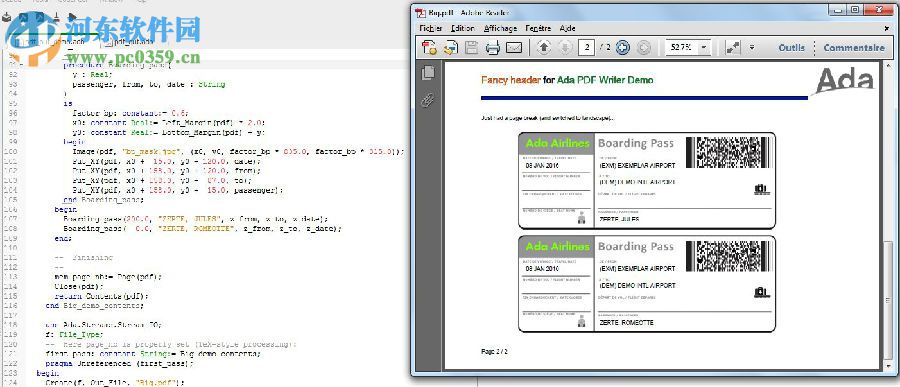Click the 'end Boarding_pass;' code line
Screen dimensions: 900x387
[x=104, y=200]
